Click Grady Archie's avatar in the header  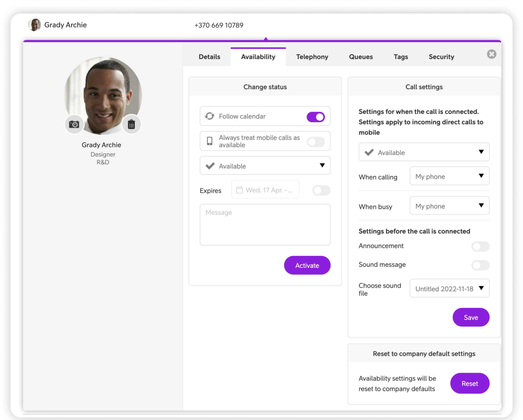[34, 25]
